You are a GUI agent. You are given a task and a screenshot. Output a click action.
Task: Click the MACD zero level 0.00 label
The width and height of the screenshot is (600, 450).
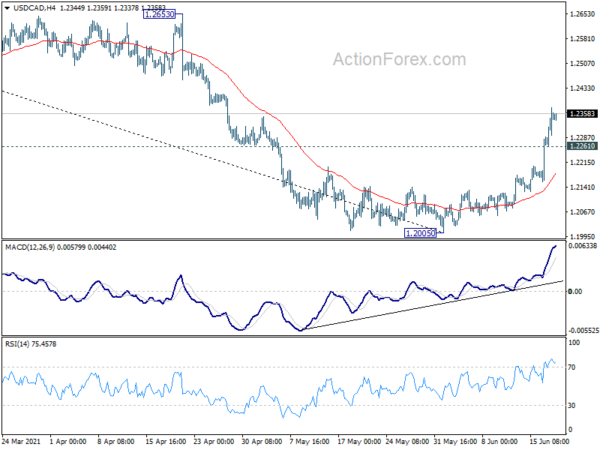coord(575,292)
